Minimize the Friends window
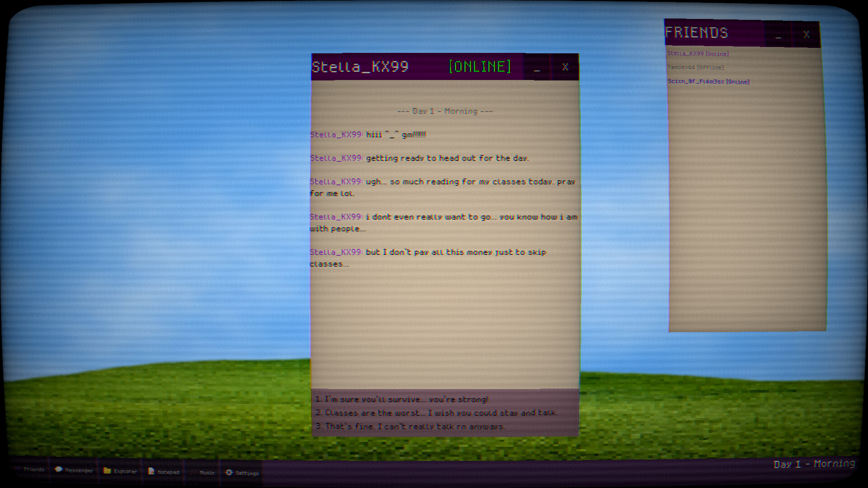 tap(778, 35)
